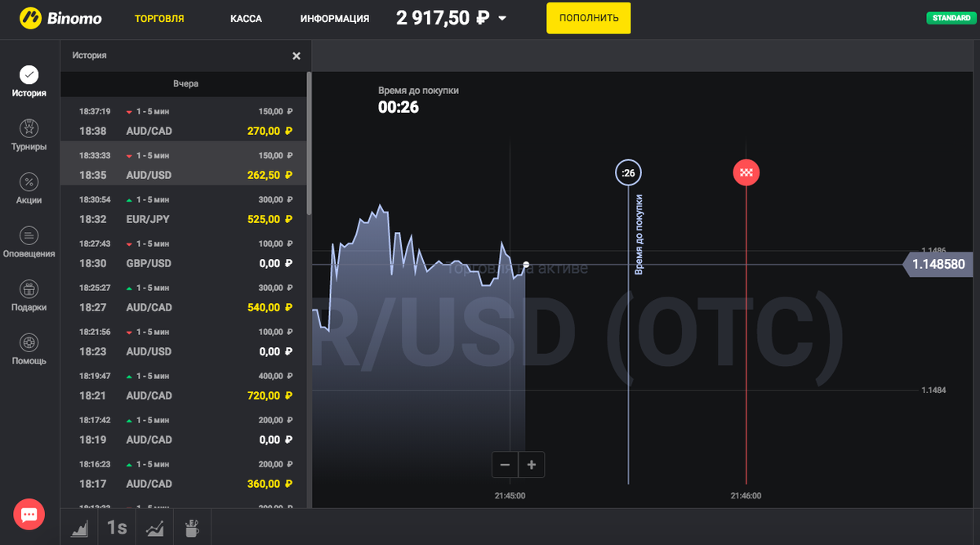Click the 00:26 countdown timer
This screenshot has width=980, height=545.
tap(399, 106)
